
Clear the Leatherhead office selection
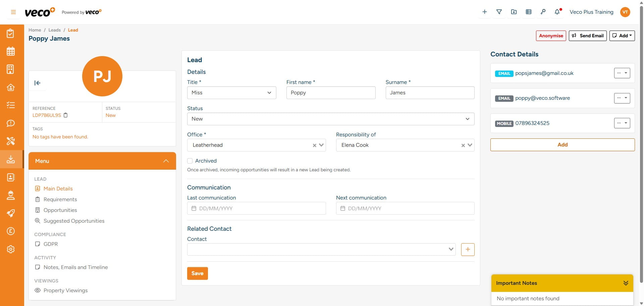tap(314, 145)
